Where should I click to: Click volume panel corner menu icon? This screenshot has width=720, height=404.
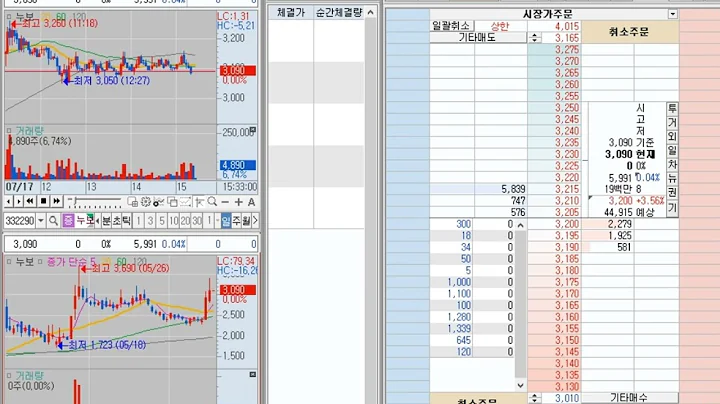click(x=252, y=131)
